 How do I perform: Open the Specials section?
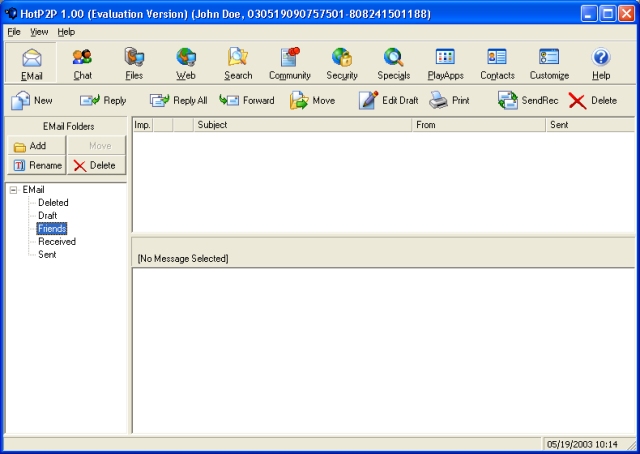click(393, 63)
